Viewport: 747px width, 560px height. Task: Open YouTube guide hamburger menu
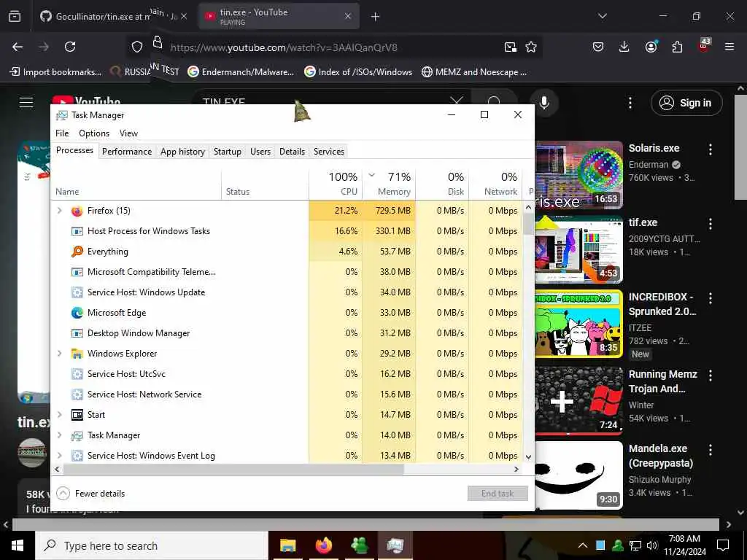(x=26, y=102)
